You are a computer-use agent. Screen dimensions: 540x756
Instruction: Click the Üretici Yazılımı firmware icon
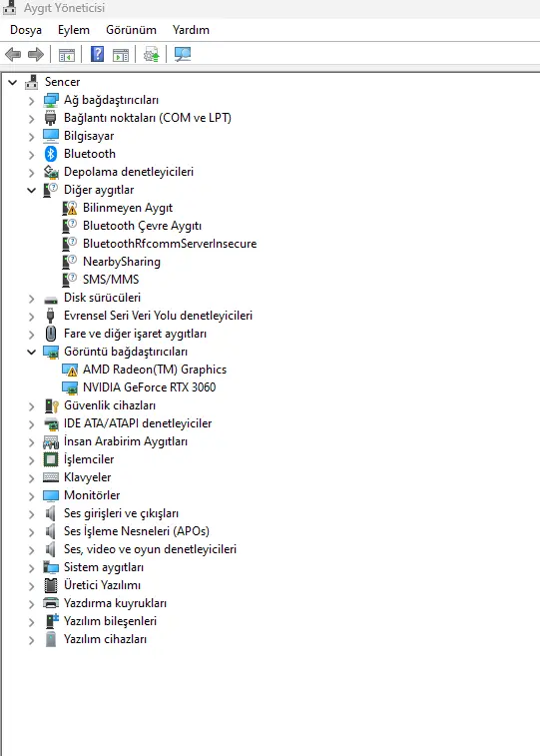coord(51,585)
